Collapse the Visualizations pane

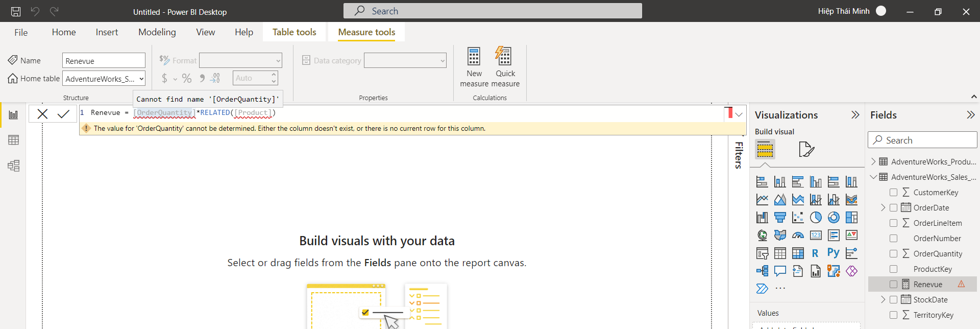point(855,115)
